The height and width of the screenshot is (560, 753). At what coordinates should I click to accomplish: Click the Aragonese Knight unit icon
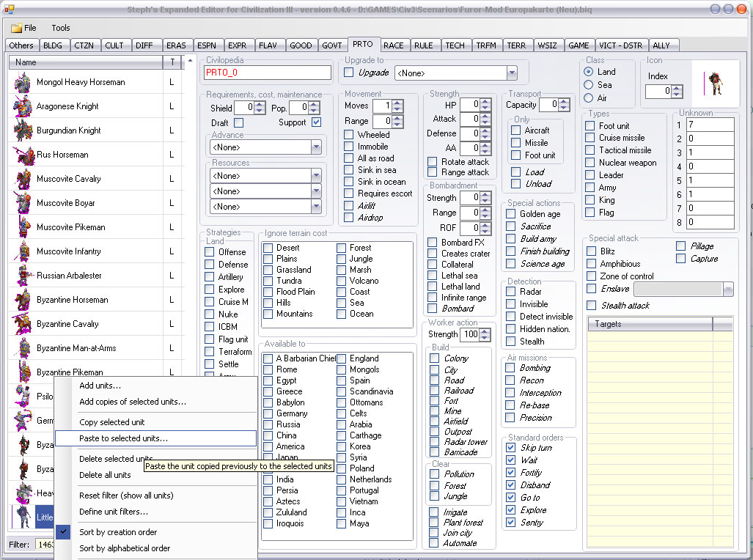click(x=21, y=106)
